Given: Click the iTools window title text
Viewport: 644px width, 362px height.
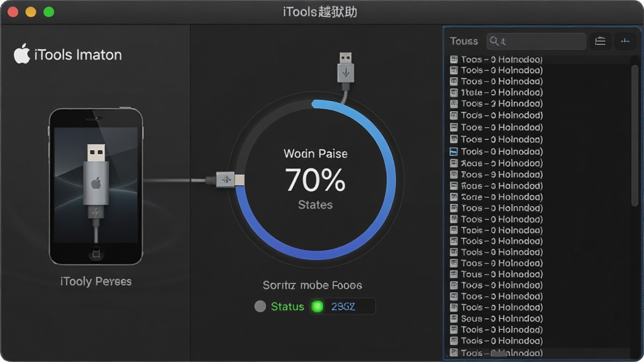Looking at the screenshot, I should pyautogui.click(x=320, y=12).
